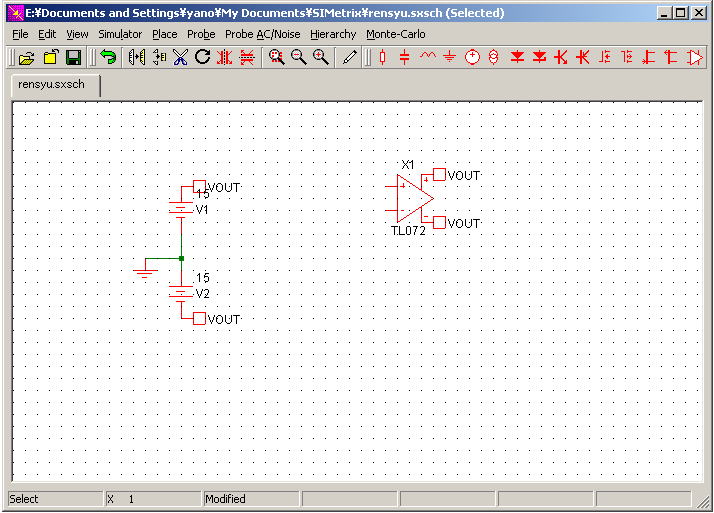Open the Probe AC/Noise menu
The width and height of the screenshot is (714, 513).
262,34
